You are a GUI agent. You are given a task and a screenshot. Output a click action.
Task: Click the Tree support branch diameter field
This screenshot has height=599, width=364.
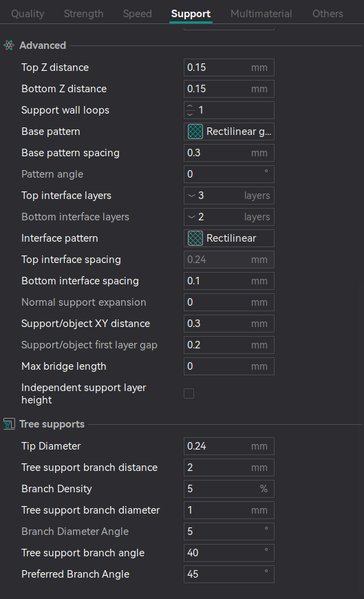click(x=229, y=510)
